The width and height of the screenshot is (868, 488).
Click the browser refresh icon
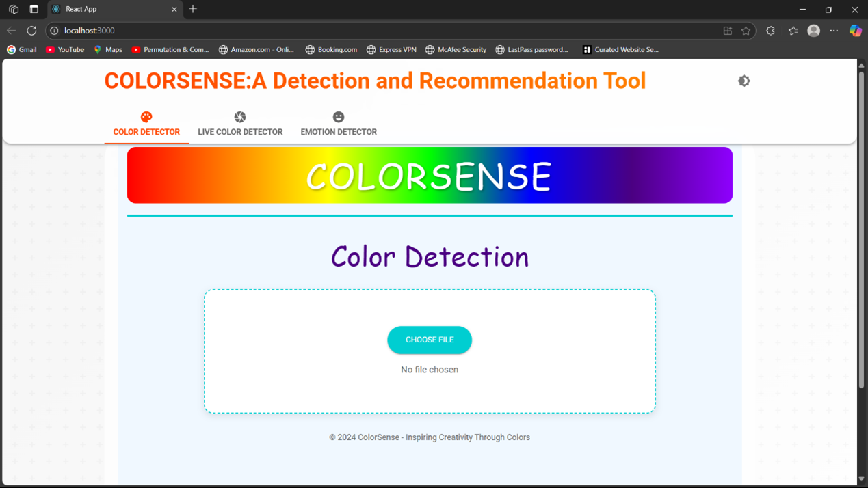click(31, 31)
